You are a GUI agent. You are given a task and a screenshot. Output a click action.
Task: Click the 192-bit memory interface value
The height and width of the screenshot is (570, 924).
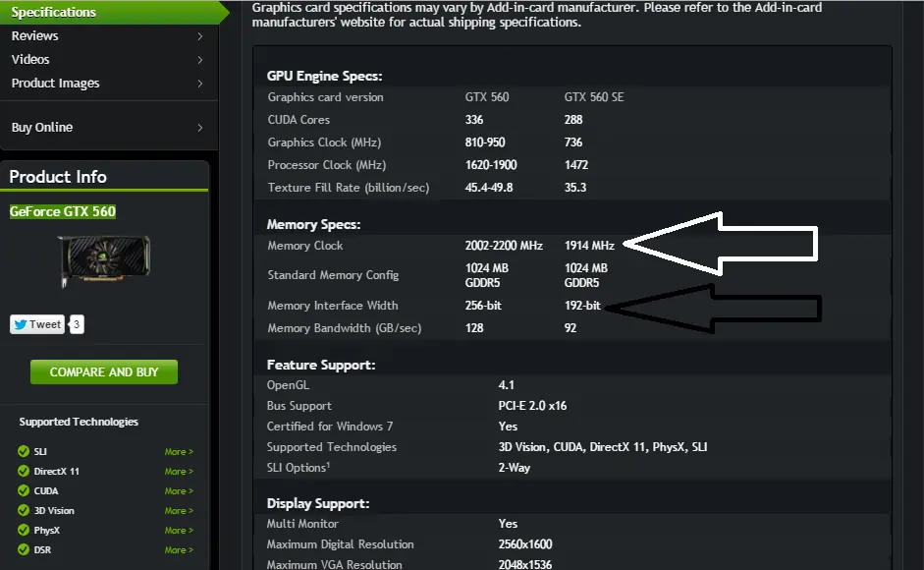582,306
